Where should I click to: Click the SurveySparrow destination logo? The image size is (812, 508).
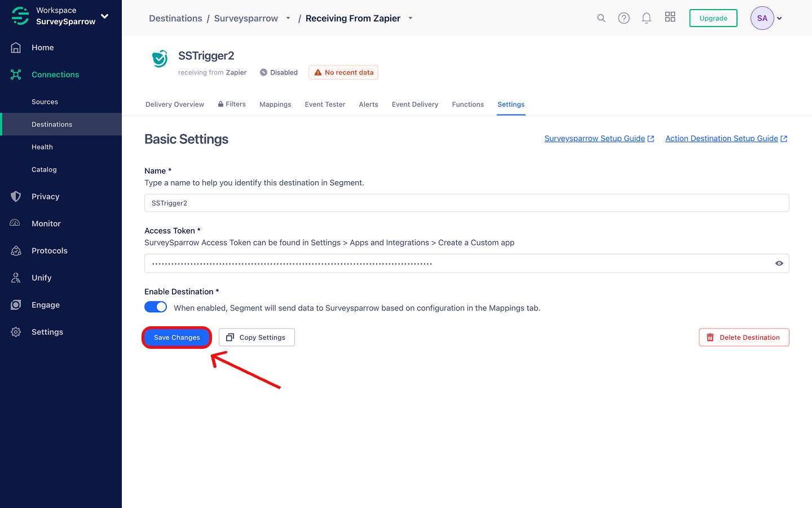click(x=160, y=58)
